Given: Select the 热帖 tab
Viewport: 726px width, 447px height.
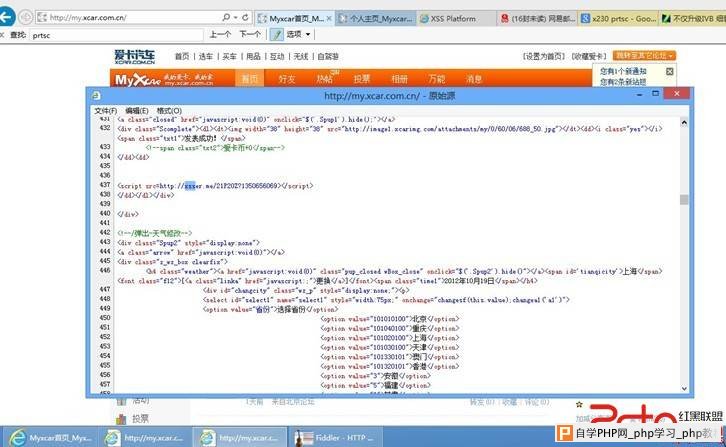Looking at the screenshot, I should point(325,79).
